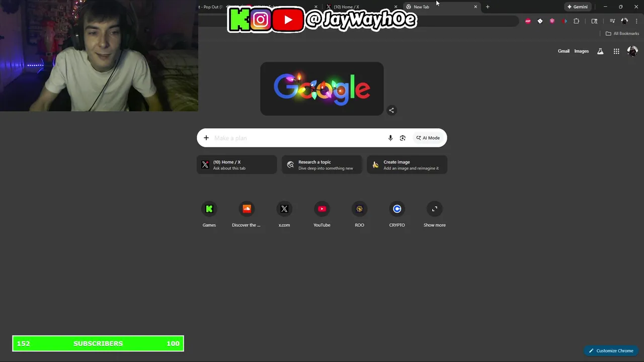Click the Google Lens toolbar search icon

(x=594, y=21)
